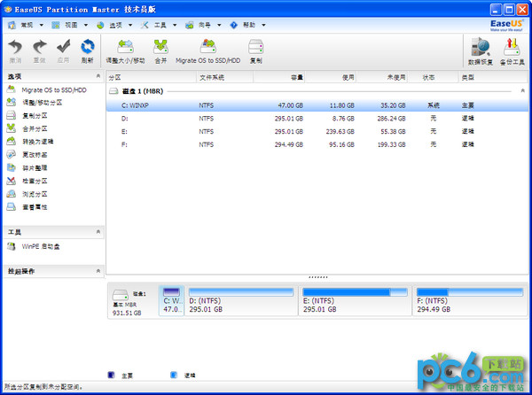
Task: Click the 931.51 GB disk size label
Action: (127, 313)
